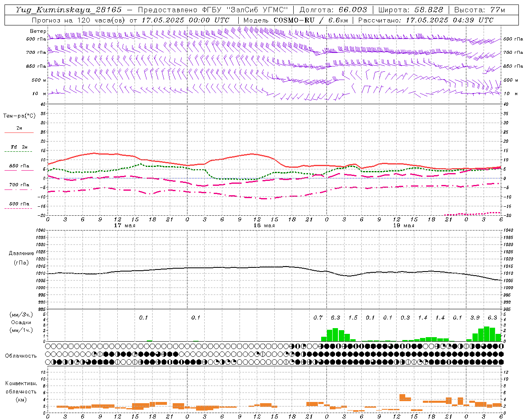Select the 'Широта: 58.828' header value
The image size is (525, 420).
click(411, 10)
